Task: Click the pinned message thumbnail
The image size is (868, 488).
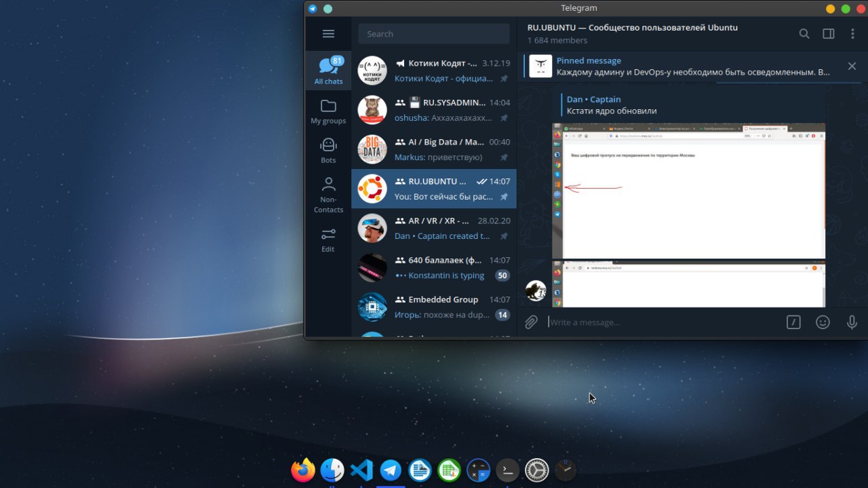Action: click(540, 67)
